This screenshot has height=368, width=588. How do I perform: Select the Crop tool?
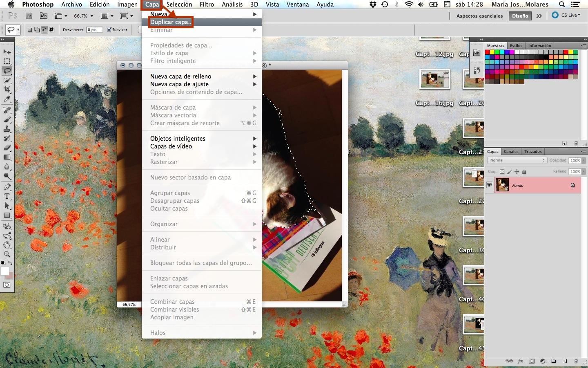7,90
